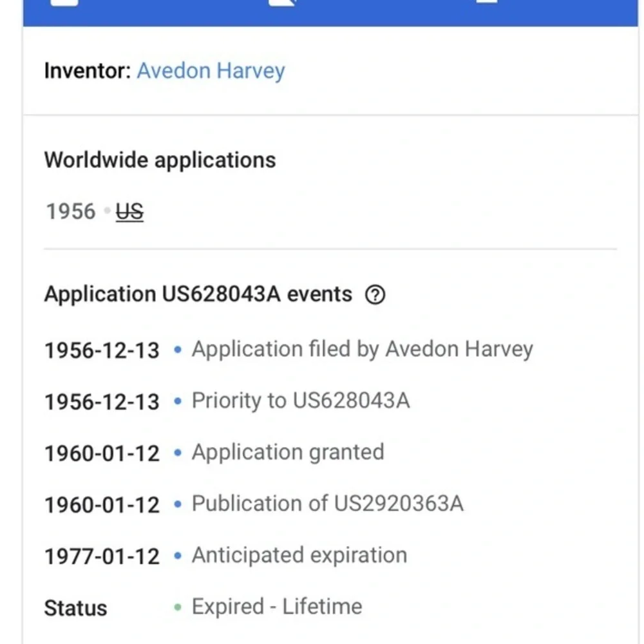This screenshot has width=644, height=644.
Task: Click the 'Inventor:' label
Action: point(88,71)
